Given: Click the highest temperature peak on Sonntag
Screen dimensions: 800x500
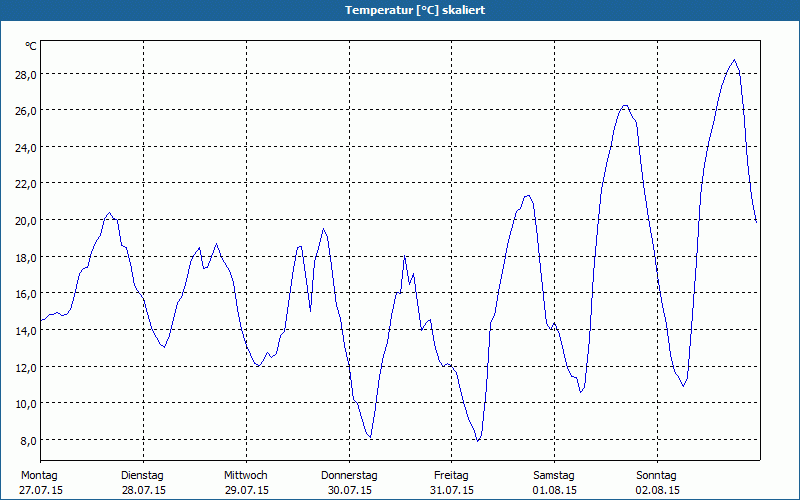Looking at the screenshot, I should 734,60.
